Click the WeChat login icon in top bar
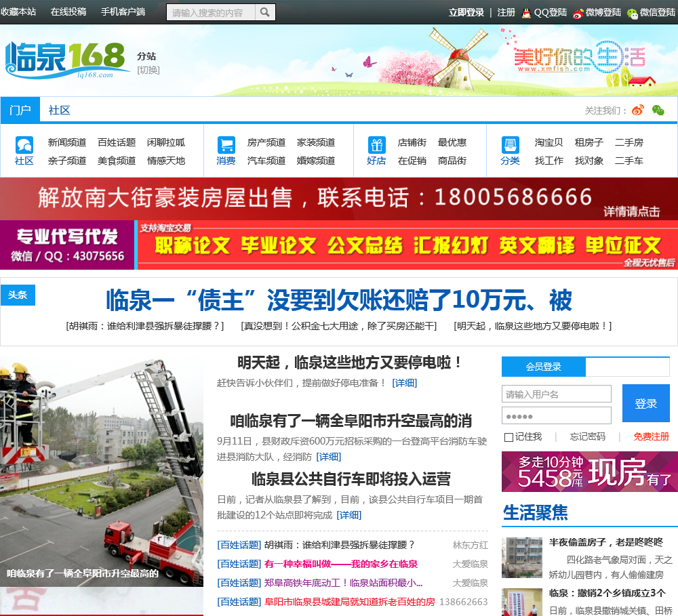Image resolution: width=678 pixels, height=616 pixels. 632,14
